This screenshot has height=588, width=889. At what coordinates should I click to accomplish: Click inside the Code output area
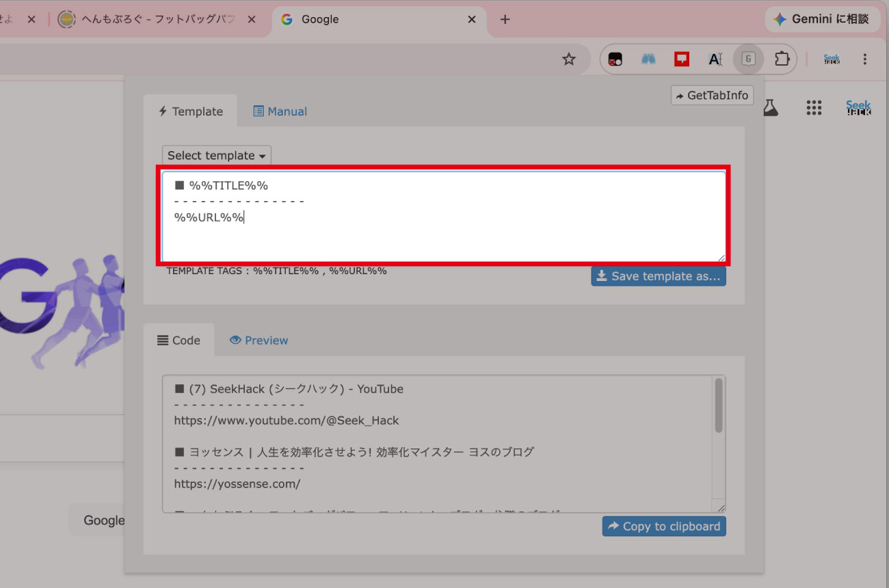click(438, 444)
